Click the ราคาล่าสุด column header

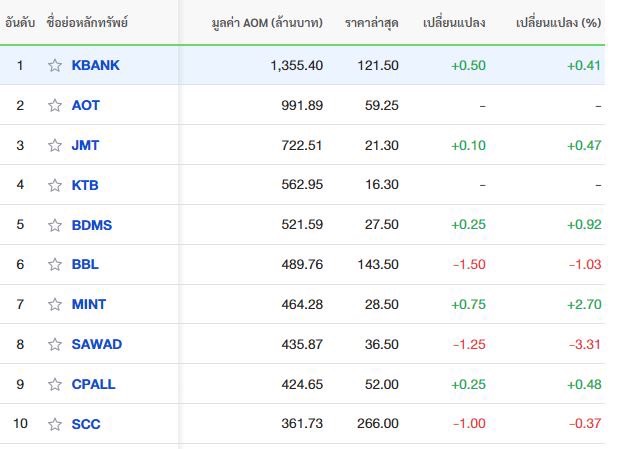click(x=370, y=22)
